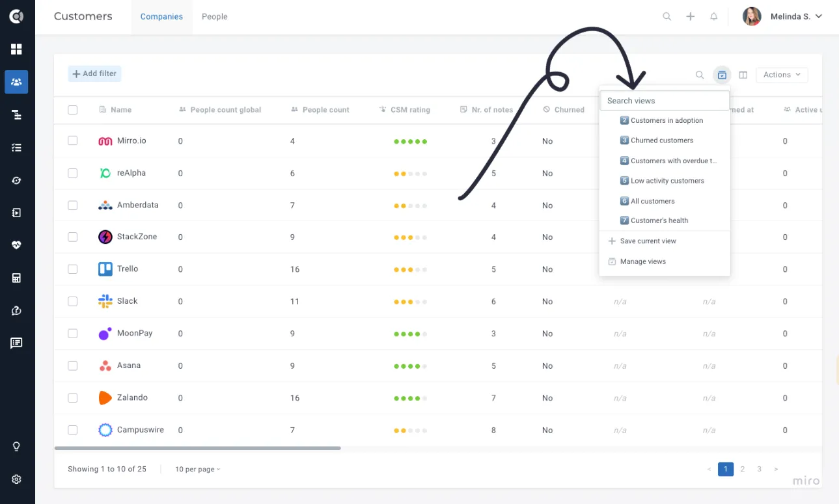Click the top bar search magnifier icon

tap(667, 17)
